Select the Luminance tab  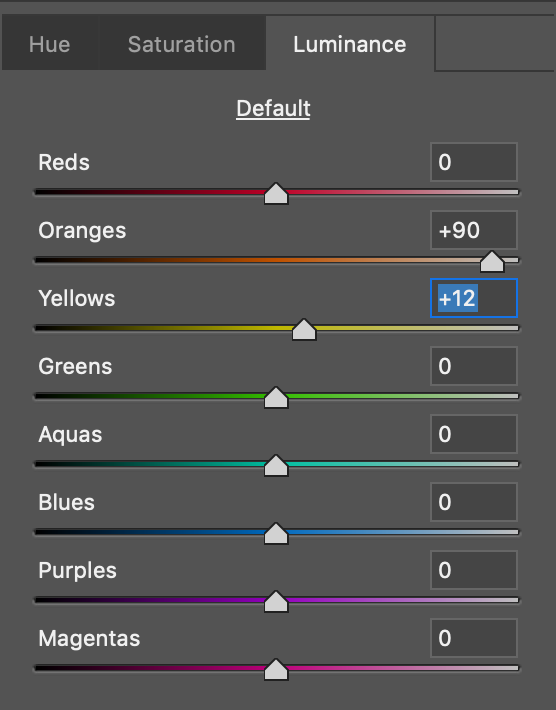pyautogui.click(x=350, y=43)
